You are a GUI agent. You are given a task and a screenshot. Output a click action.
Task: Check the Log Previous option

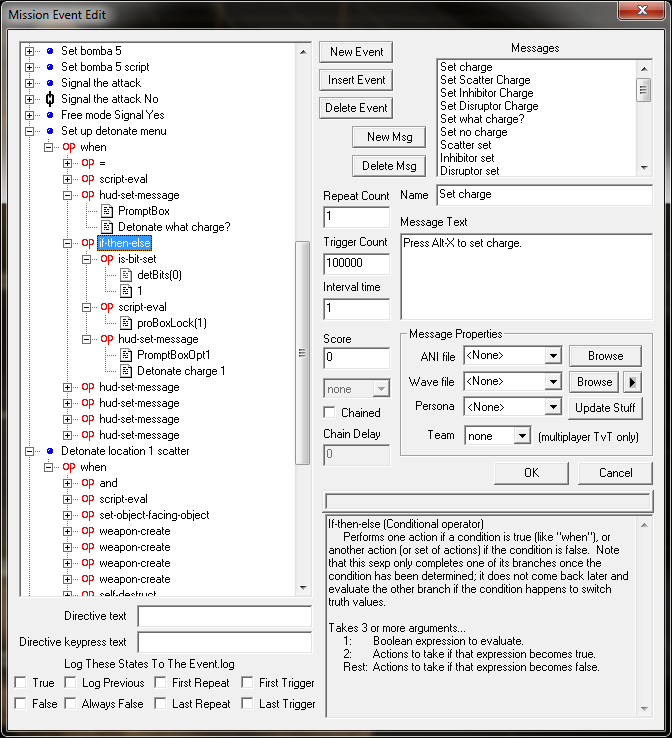[x=70, y=682]
